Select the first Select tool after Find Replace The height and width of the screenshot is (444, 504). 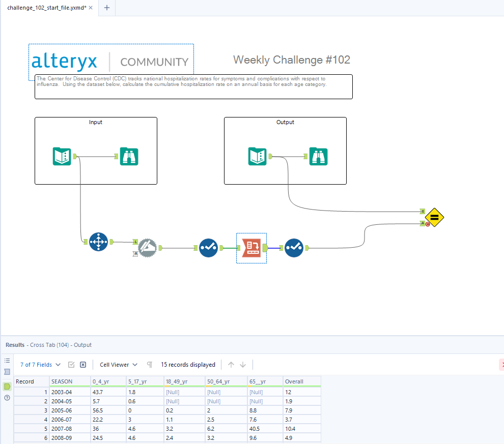[x=208, y=248]
